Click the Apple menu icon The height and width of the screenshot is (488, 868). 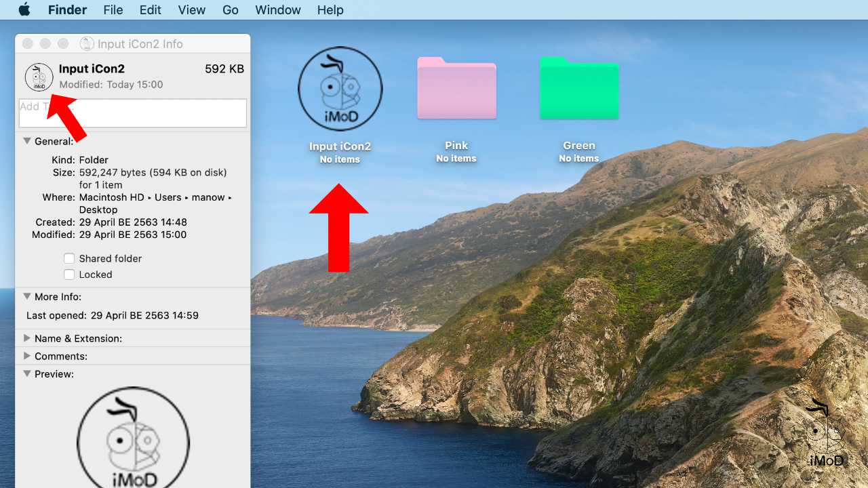[24, 9]
